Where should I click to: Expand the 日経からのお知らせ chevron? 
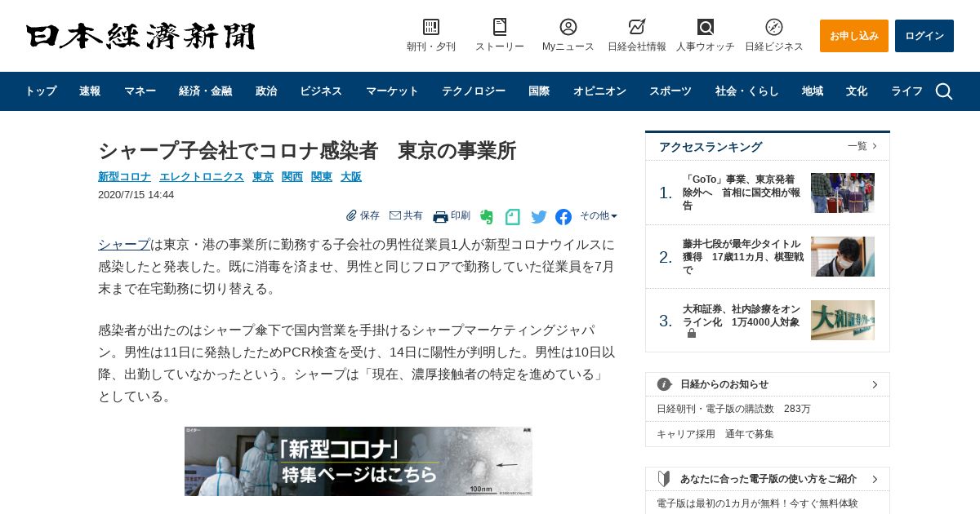tap(875, 384)
